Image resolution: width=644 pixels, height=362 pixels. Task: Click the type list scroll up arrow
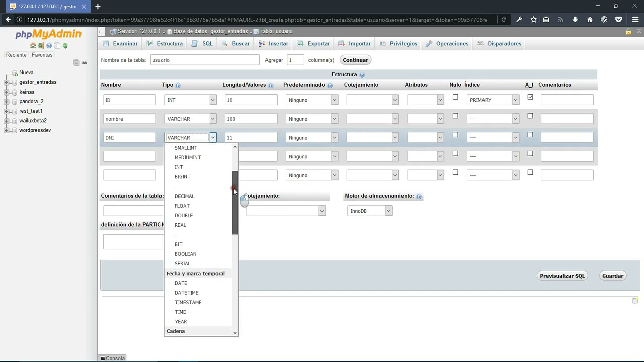click(x=235, y=147)
